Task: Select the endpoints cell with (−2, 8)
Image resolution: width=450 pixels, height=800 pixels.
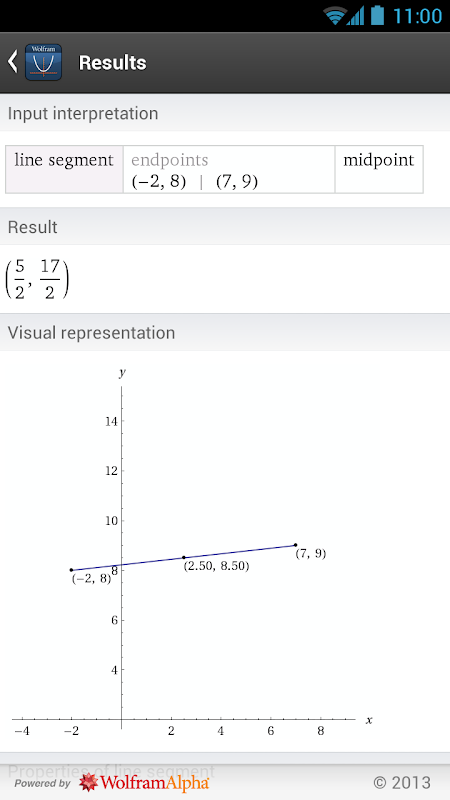Action: (x=229, y=169)
